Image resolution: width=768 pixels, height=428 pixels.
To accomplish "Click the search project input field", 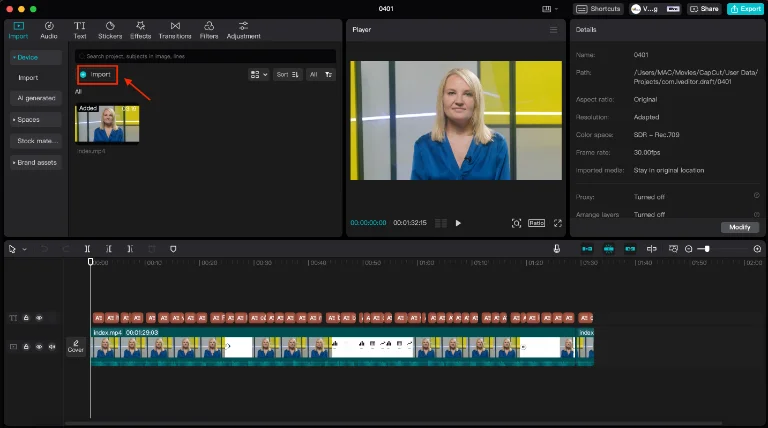I will [x=206, y=56].
